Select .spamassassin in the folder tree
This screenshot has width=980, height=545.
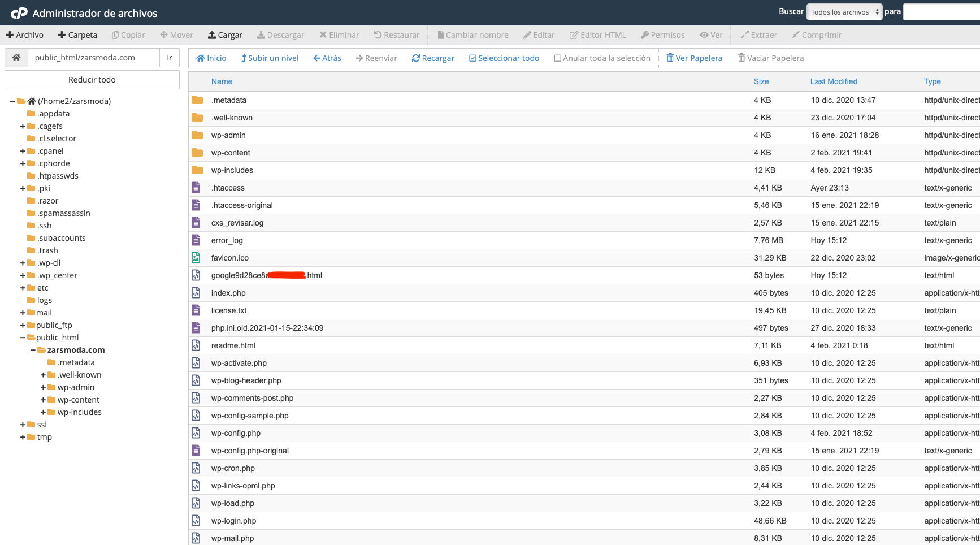click(x=64, y=213)
